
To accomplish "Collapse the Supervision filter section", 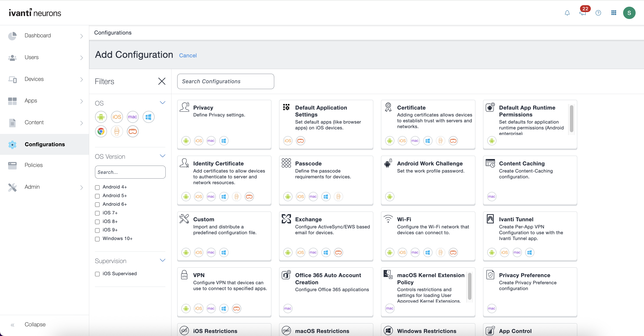I will (162, 260).
